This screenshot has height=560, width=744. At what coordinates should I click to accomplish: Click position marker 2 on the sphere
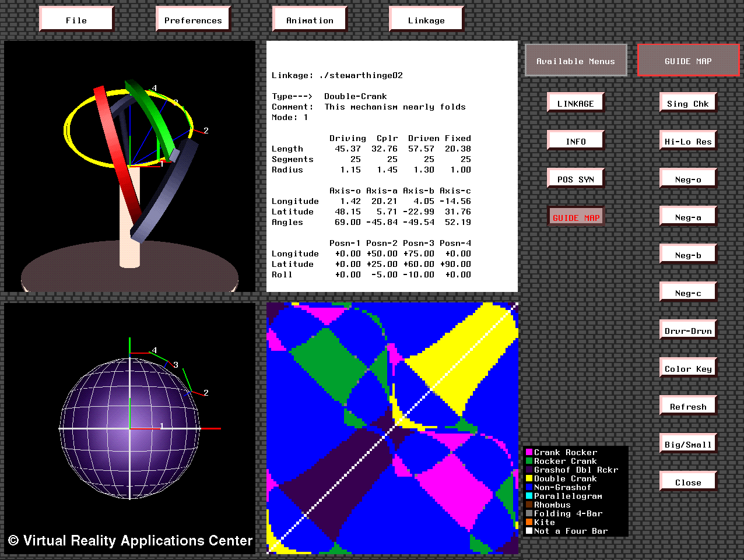point(206,393)
